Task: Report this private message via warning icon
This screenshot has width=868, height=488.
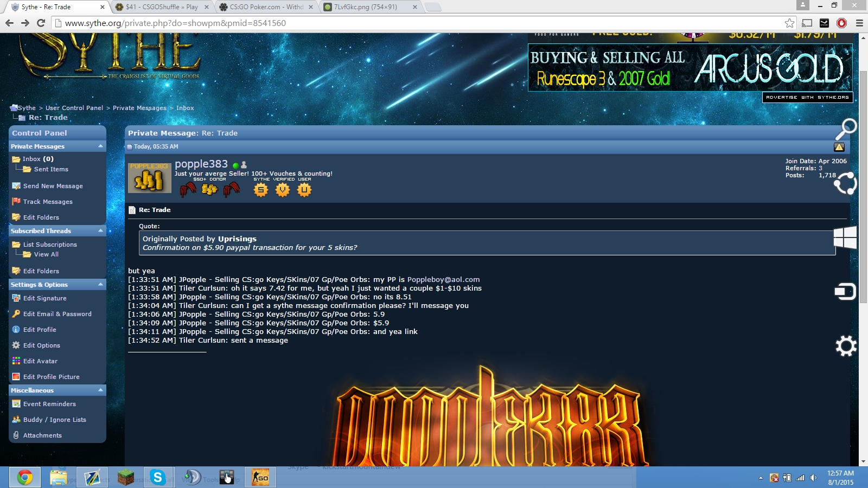Action: 839,147
